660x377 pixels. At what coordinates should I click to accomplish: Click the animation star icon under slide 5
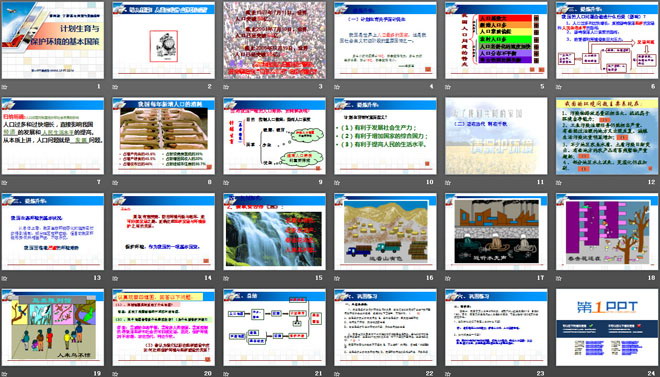pos(448,87)
